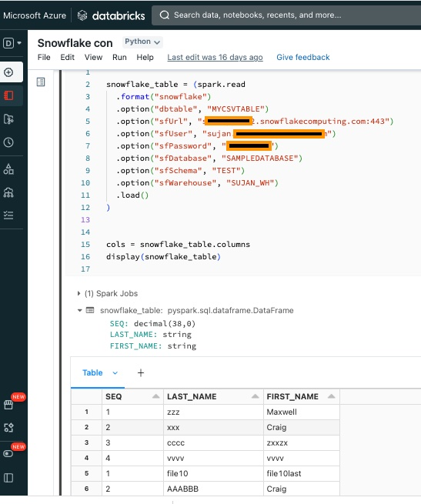This screenshot has height=504, width=421.
Task: Click the table of contents icon
Action: pyautogui.click(x=41, y=82)
